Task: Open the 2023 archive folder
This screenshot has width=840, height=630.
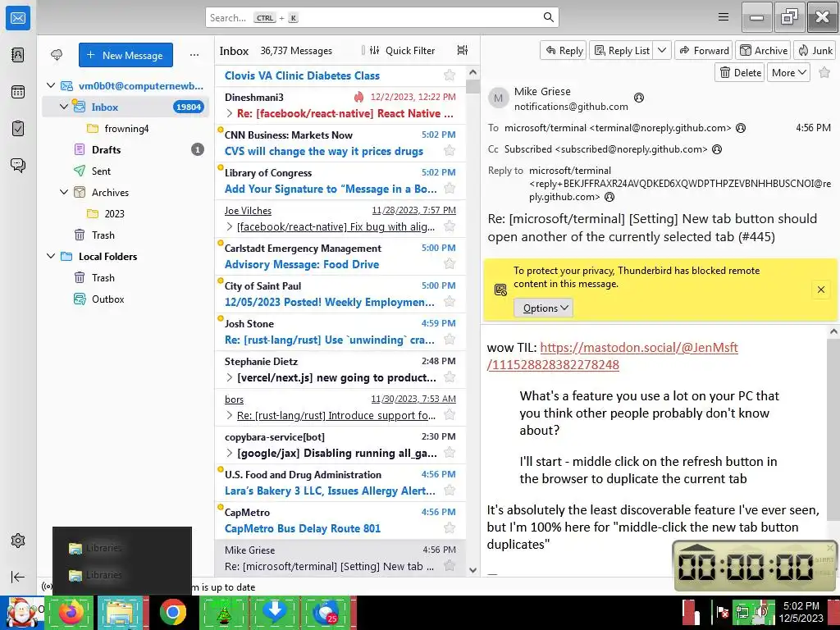Action: [126, 213]
